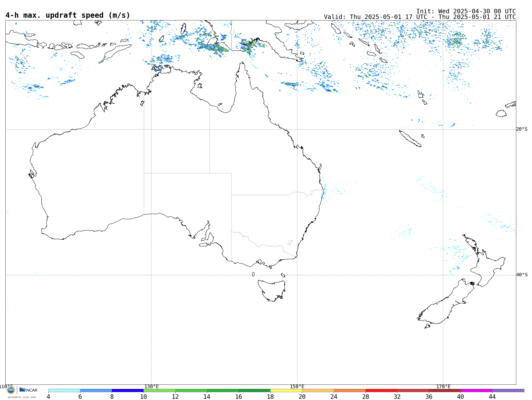532x400 pixels.
Task: Select the dark blue 8–10 color swatch
Action: click(128, 391)
